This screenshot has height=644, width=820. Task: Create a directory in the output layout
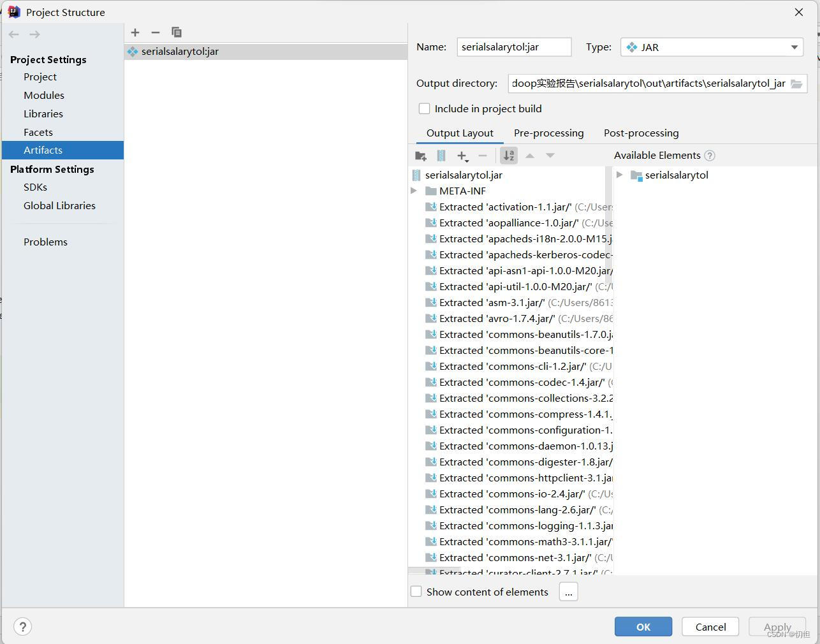(421, 156)
